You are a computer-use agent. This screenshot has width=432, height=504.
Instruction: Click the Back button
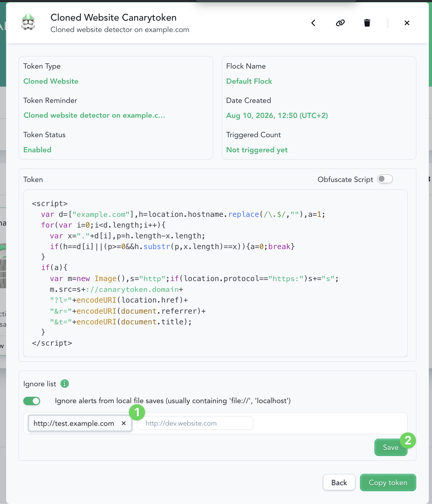tap(339, 482)
